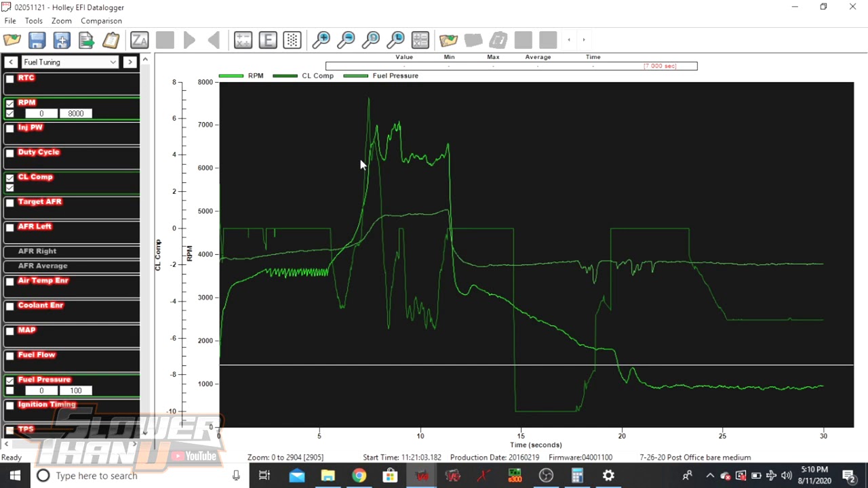Go to next channel group arrow
Screen dimensions: 868x488
[x=130, y=62]
